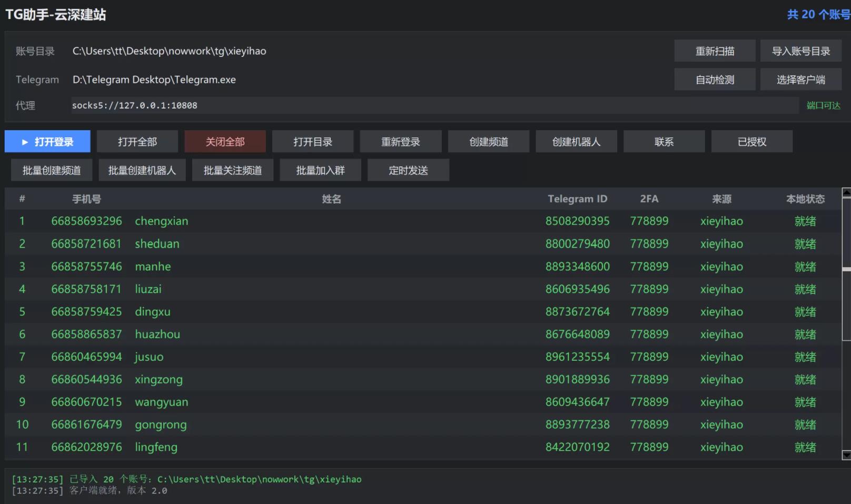Select the xingzong account name
The height and width of the screenshot is (504, 851).
tap(159, 380)
